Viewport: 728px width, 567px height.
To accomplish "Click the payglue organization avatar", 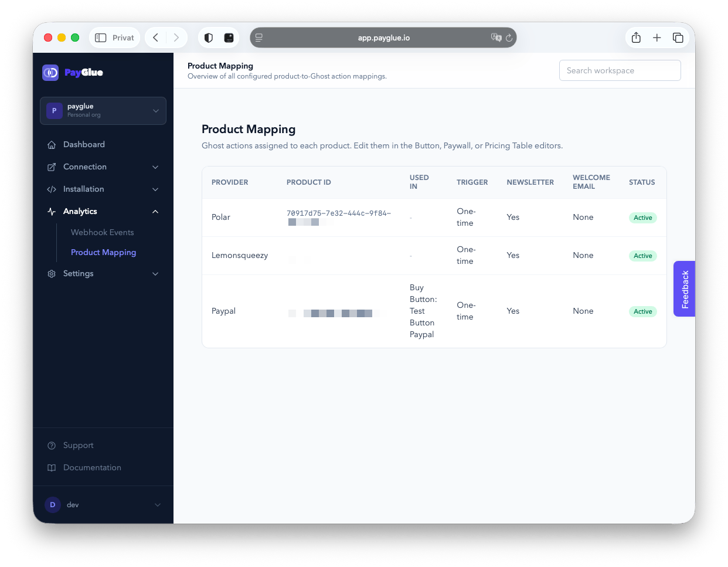I will (55, 111).
